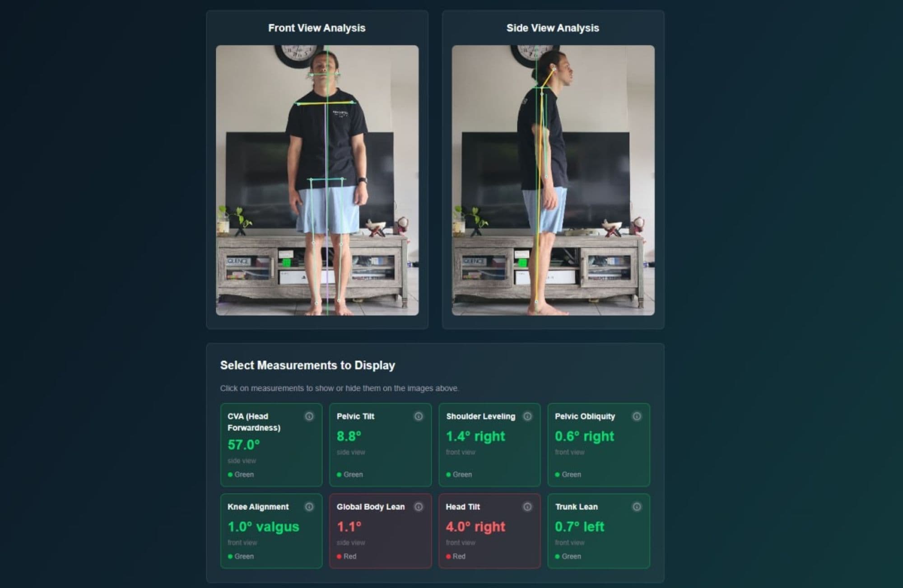Screen dimensions: 903x588
Task: Click the Front View Analysis heading
Action: coord(317,28)
